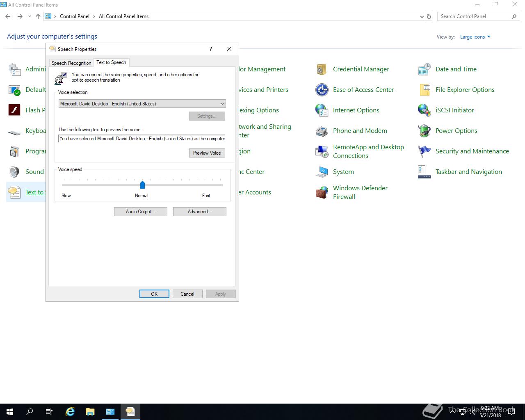Open the Date and Time icon
The image size is (525, 420).
[424, 69]
